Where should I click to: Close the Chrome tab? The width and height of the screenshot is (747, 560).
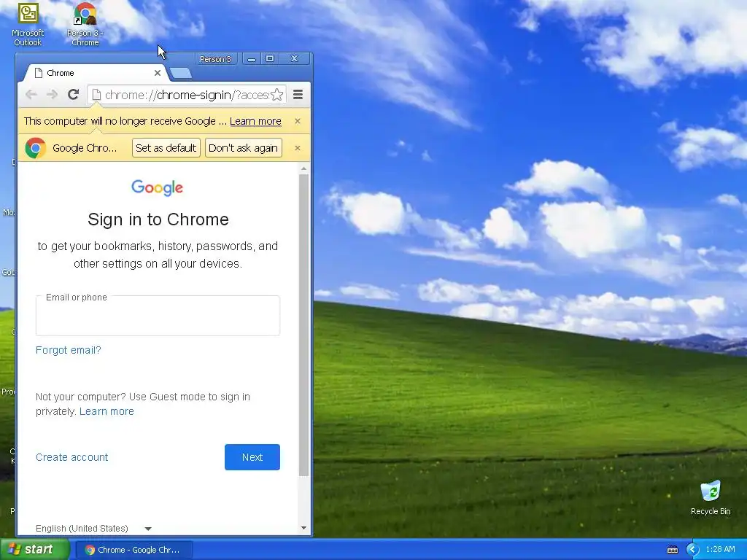[x=158, y=73]
